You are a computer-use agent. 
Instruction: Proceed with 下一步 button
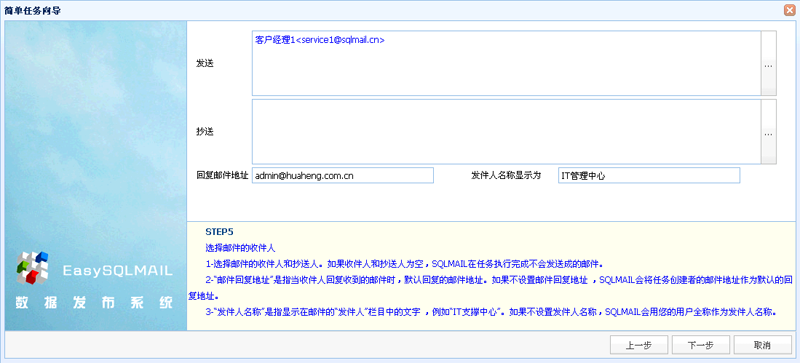tap(701, 345)
